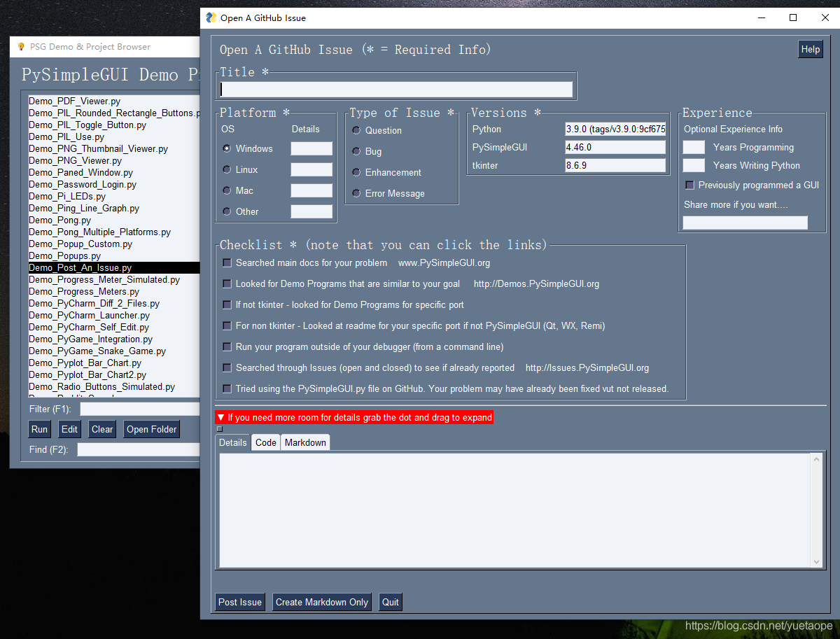Check 'If not tkinter - looked for Demo Programs'
The height and width of the screenshot is (639, 840).
click(227, 304)
